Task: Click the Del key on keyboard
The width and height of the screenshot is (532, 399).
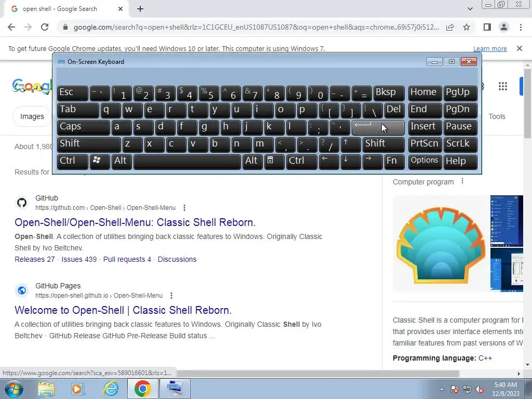Action: click(395, 110)
